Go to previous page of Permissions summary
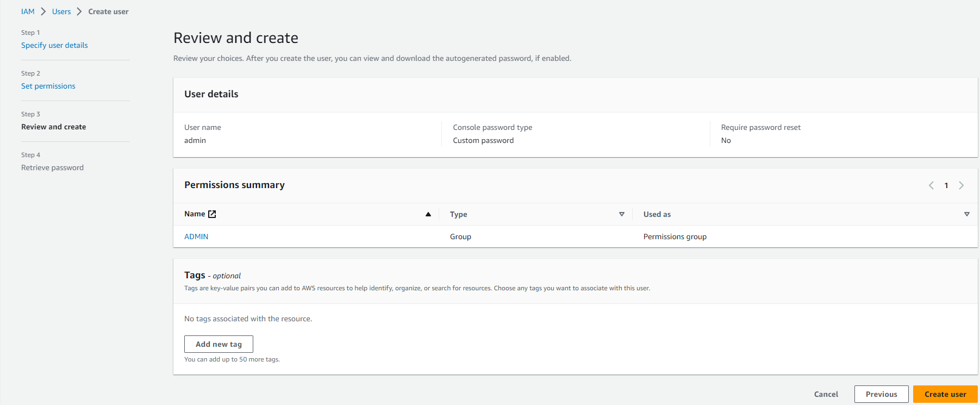980x405 pixels. pyautogui.click(x=931, y=185)
